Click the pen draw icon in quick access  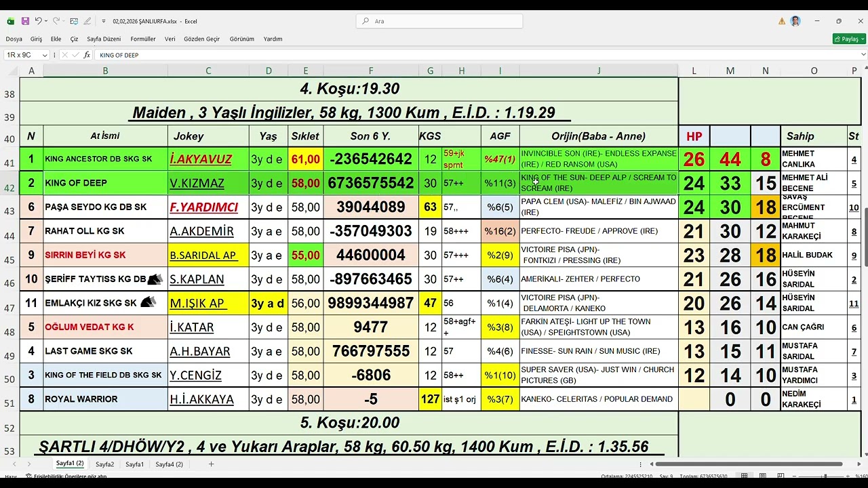tap(89, 21)
